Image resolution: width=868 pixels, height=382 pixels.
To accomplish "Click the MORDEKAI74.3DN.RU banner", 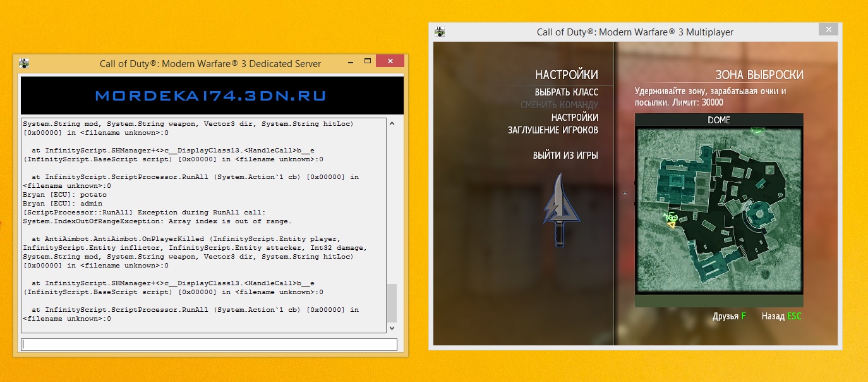I will click(212, 96).
